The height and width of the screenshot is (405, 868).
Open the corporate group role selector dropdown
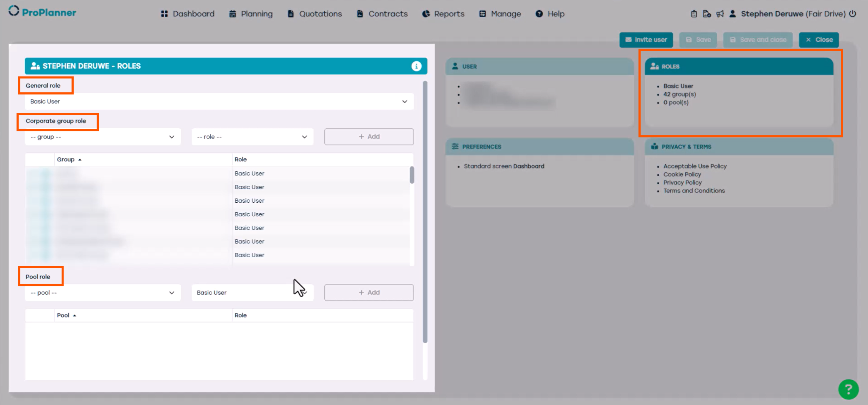(x=252, y=137)
